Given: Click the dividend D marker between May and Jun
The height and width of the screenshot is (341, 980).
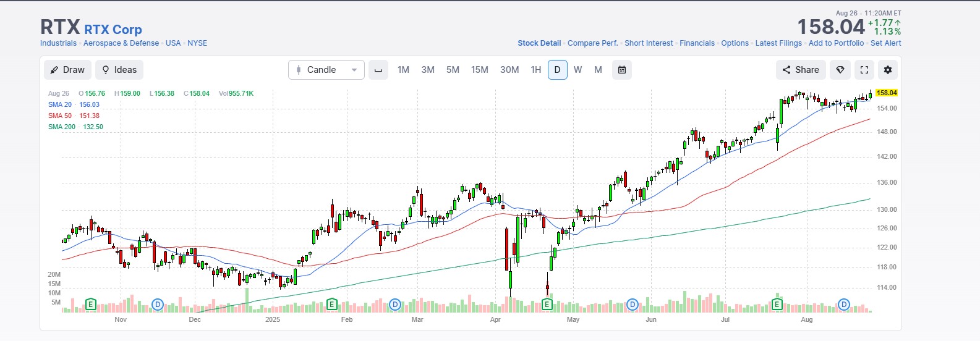Looking at the screenshot, I should (x=633, y=304).
